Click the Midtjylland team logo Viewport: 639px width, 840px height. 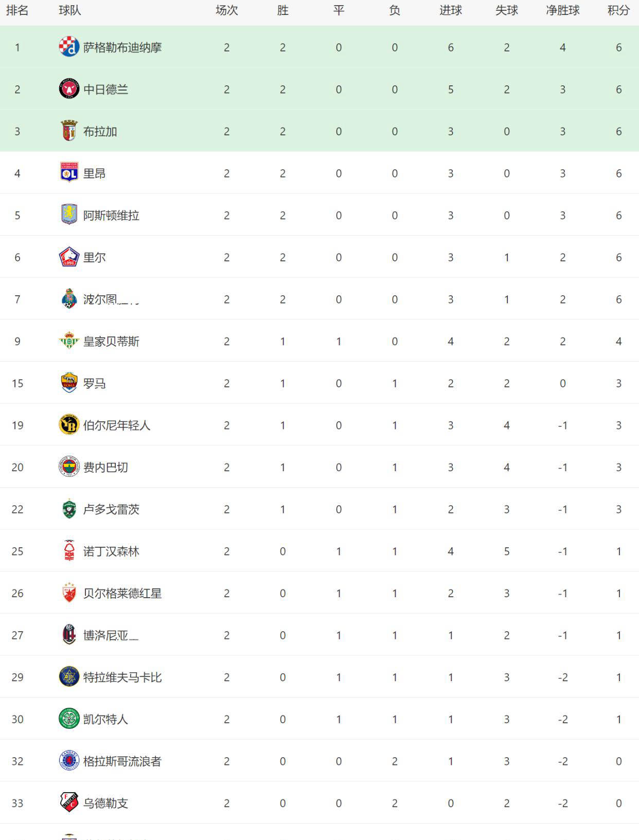pyautogui.click(x=69, y=89)
